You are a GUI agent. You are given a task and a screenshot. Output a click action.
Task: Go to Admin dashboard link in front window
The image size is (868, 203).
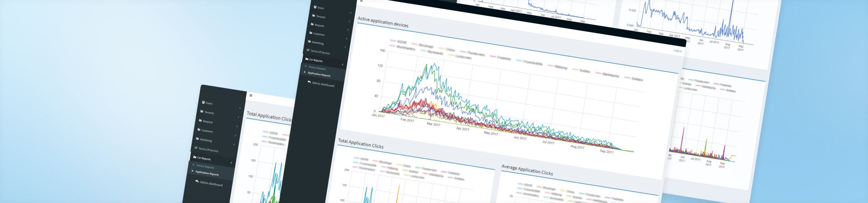pyautogui.click(x=323, y=84)
